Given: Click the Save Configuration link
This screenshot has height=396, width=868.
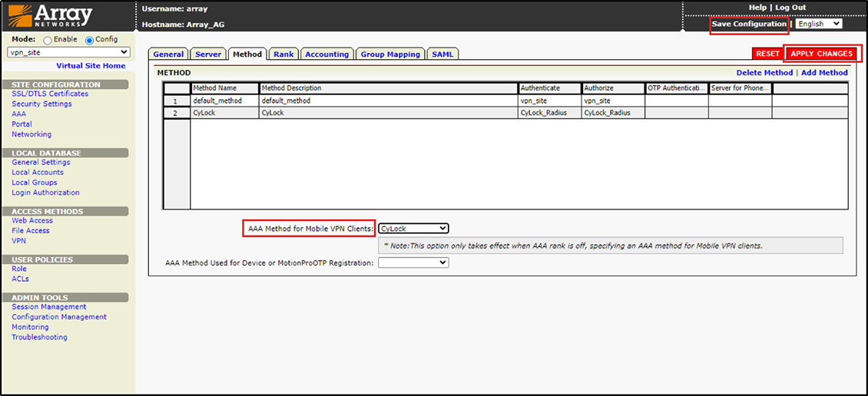Looking at the screenshot, I should click(x=749, y=24).
